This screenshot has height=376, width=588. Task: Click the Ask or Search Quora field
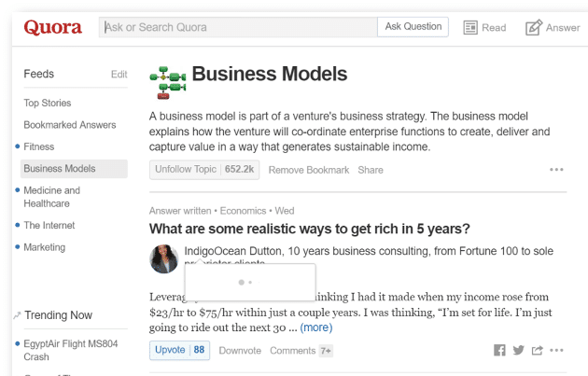(x=238, y=27)
